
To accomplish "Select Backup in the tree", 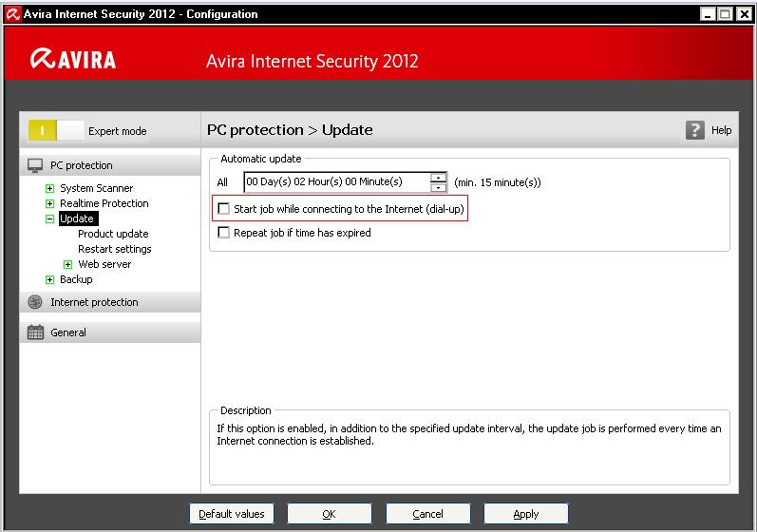I will click(76, 279).
